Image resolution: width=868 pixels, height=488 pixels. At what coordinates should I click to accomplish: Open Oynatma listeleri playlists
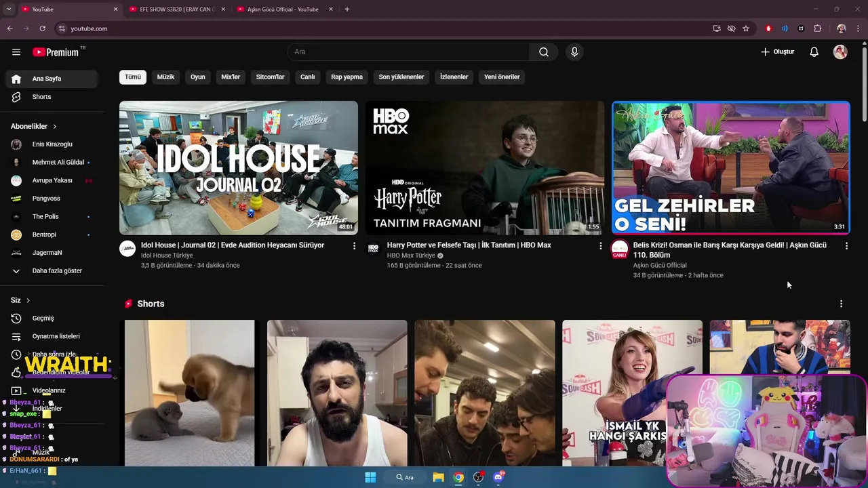click(x=52, y=336)
